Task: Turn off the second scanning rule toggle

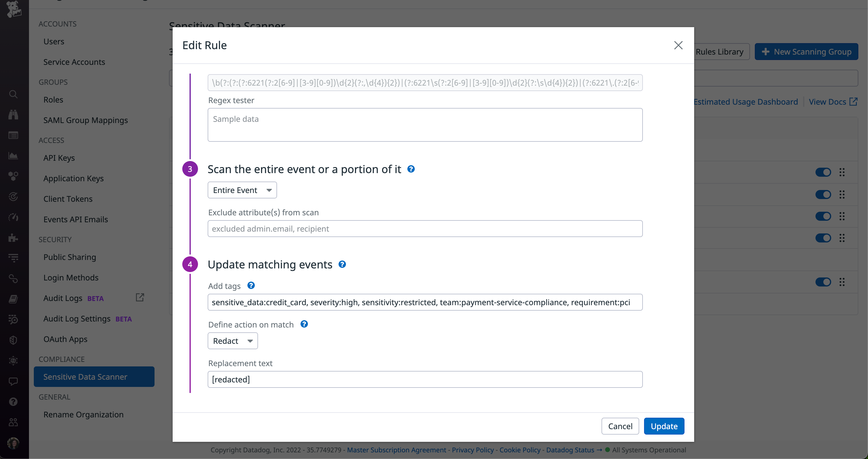Action: point(823,194)
